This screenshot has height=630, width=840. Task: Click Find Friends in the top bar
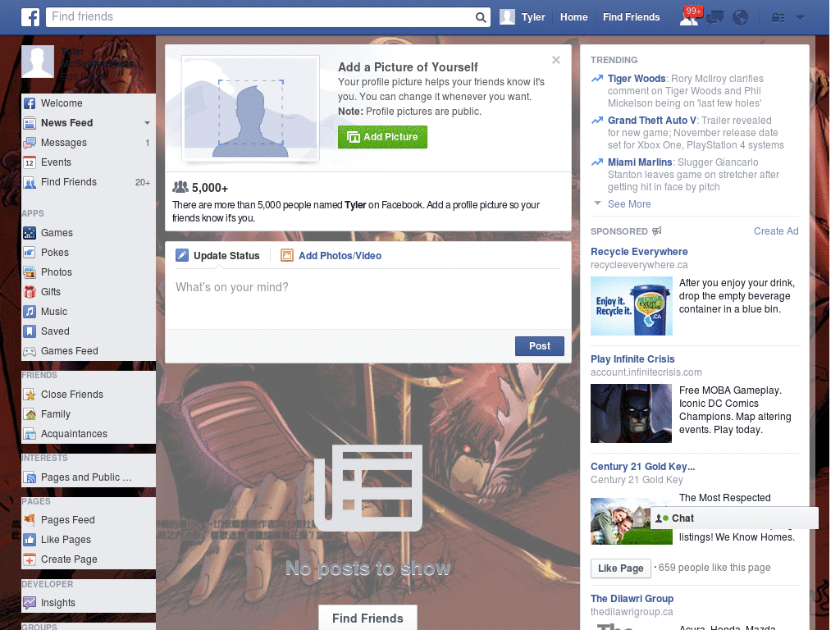[631, 17]
